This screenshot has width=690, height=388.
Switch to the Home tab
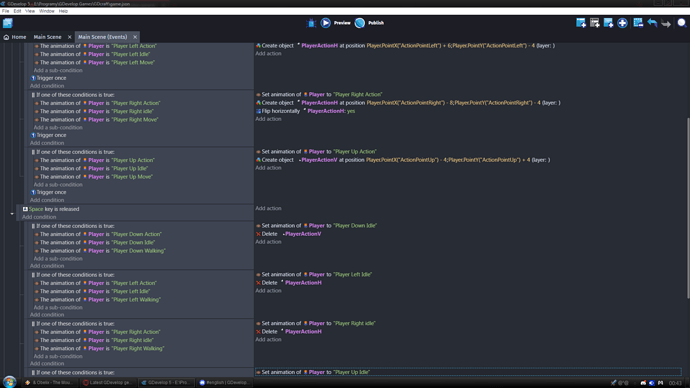point(15,37)
